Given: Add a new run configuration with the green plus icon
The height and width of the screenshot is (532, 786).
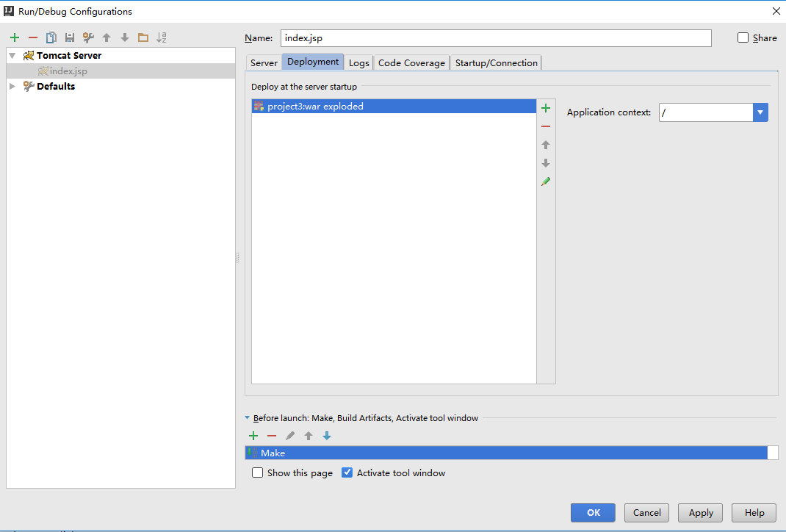Looking at the screenshot, I should 15,37.
